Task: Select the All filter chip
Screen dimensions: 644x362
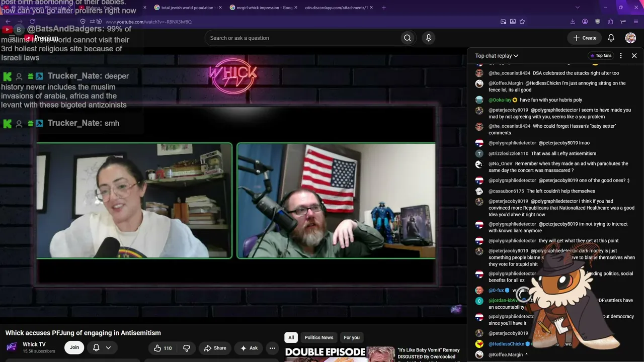Action: pos(291,337)
